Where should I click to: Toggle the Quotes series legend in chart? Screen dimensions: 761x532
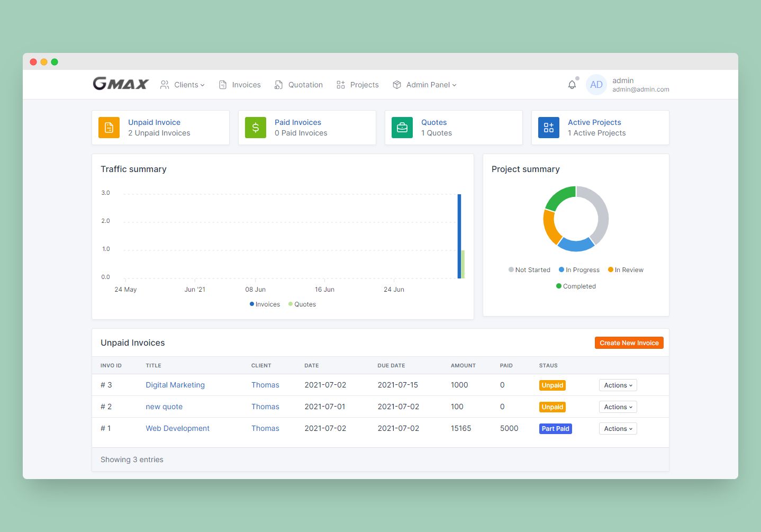(x=302, y=304)
